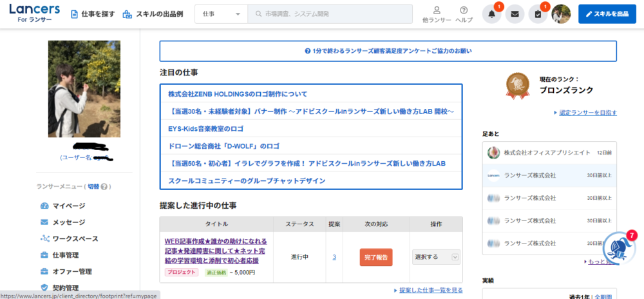Click the 12日前 timestamp in 足あと
644x299 pixels.
(x=605, y=153)
